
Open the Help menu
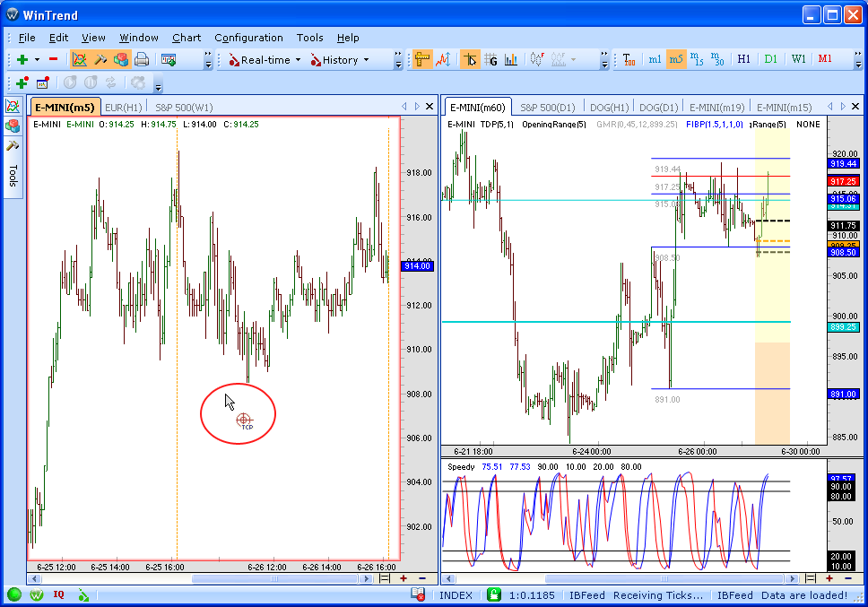[348, 38]
